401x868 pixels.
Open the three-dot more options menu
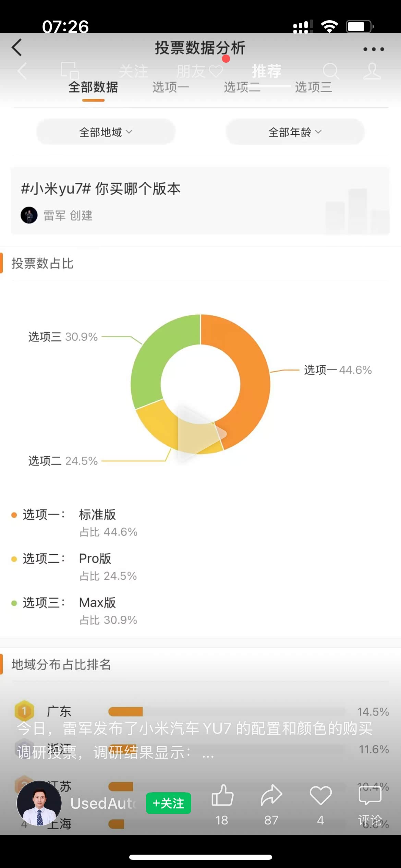click(x=374, y=49)
